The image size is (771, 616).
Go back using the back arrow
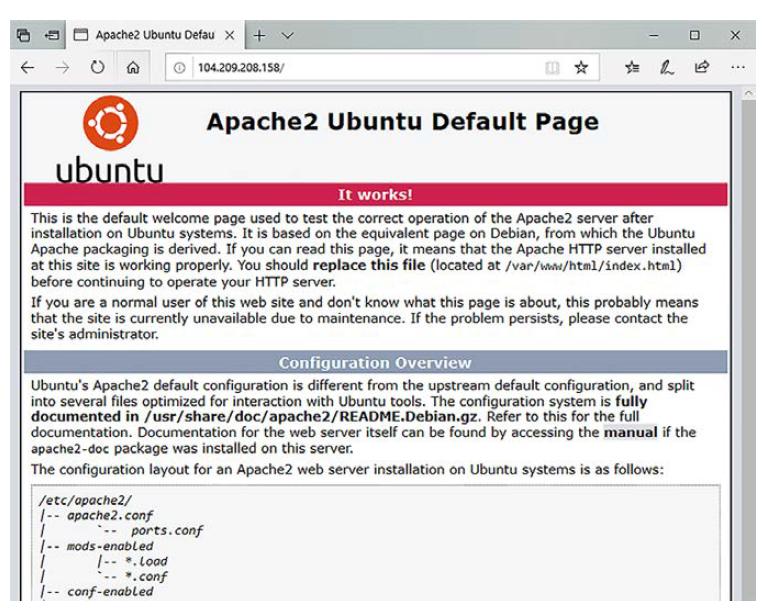pos(27,67)
